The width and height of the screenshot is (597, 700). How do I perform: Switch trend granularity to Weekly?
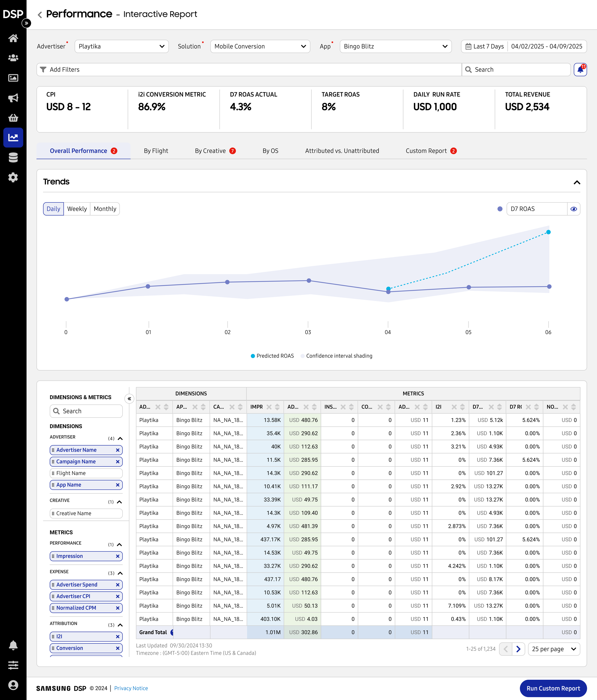[77, 209]
